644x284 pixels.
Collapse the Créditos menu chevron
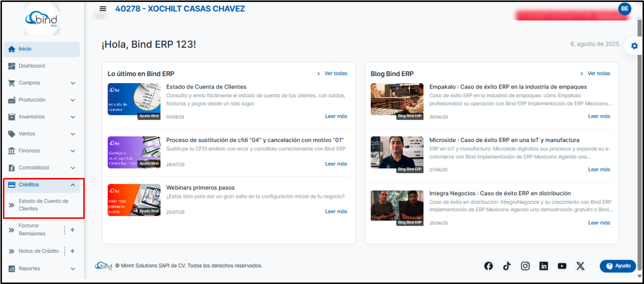[73, 185]
